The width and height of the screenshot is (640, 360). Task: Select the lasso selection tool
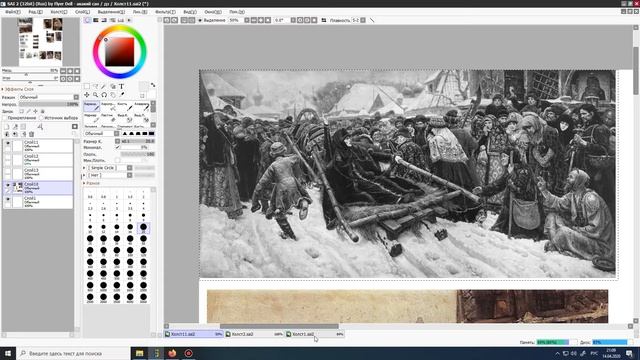pyautogui.click(x=95, y=86)
